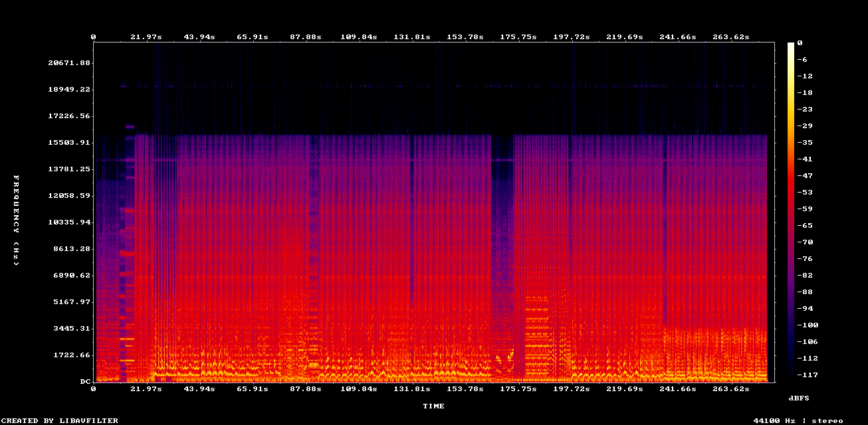Select the 10335.94 frequency label
Screen dimensions: 868x425
click(68, 222)
